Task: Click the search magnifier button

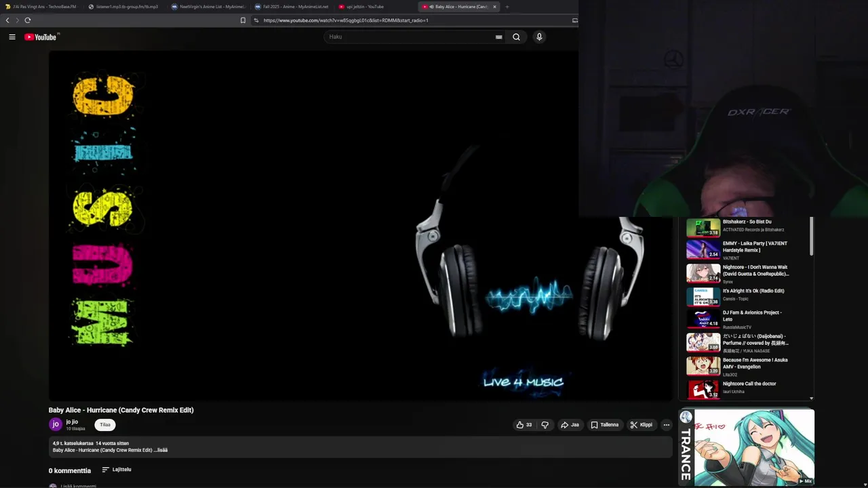Action: pos(516,37)
